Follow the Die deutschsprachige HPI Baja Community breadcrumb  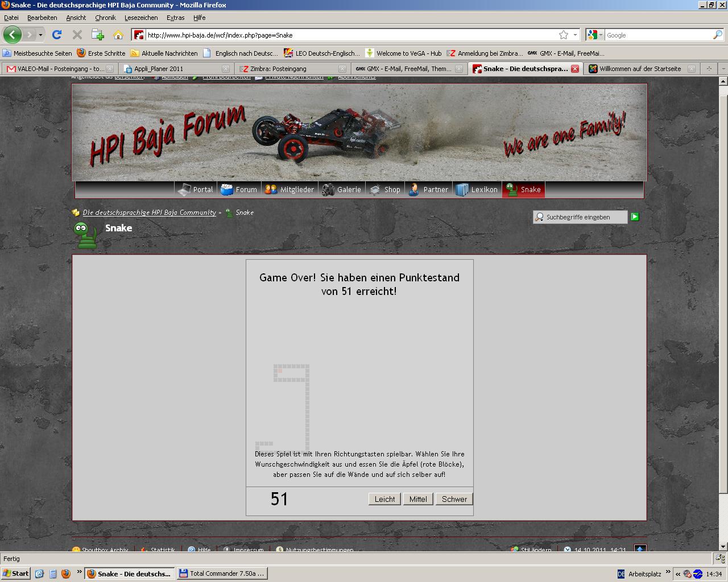[149, 213]
